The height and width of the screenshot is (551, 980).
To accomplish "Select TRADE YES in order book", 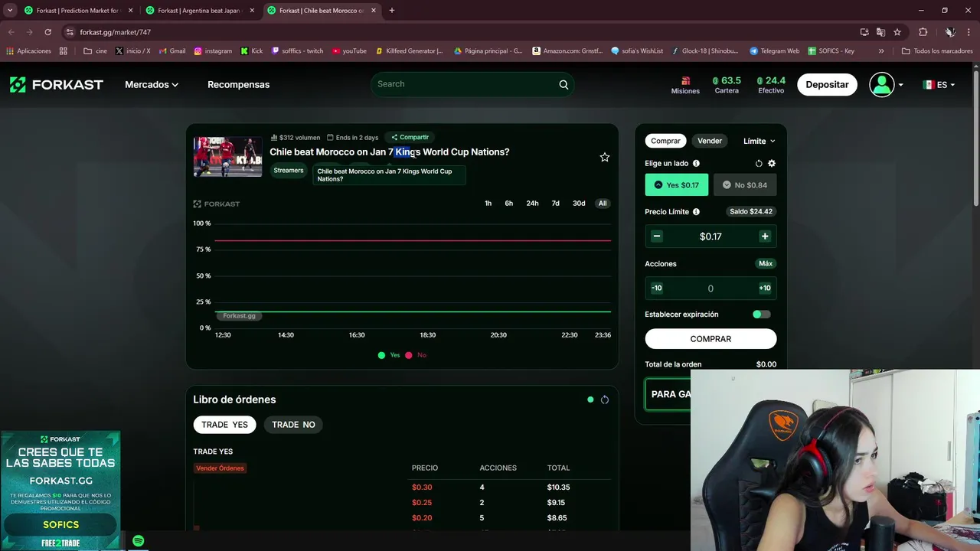I will [225, 425].
